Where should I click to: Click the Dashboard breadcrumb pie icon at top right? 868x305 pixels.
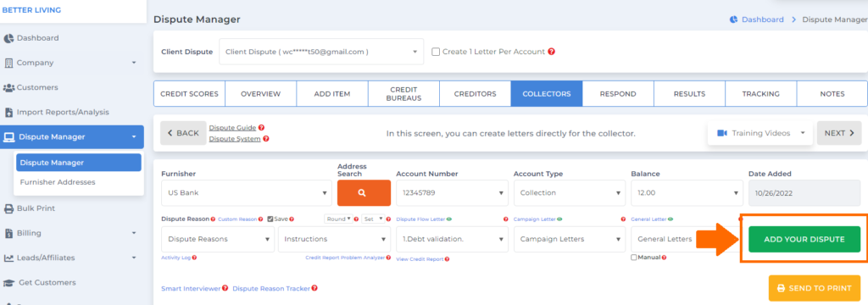pyautogui.click(x=733, y=19)
